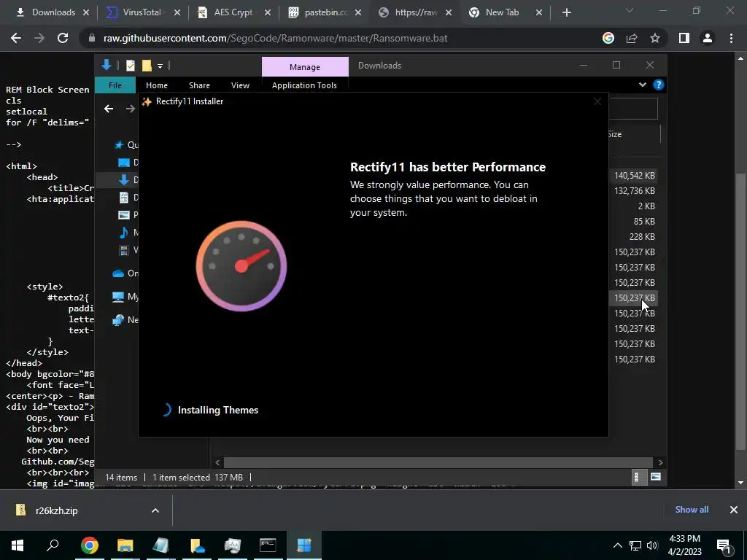Open a new Chrome tab with plus button
Screen dimensions: 747x560
pyautogui.click(x=566, y=12)
